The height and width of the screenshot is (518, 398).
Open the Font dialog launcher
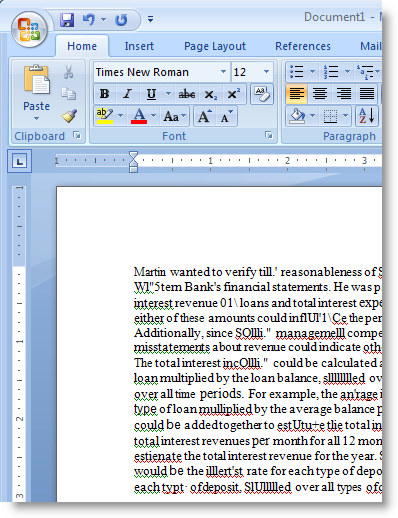(x=269, y=135)
